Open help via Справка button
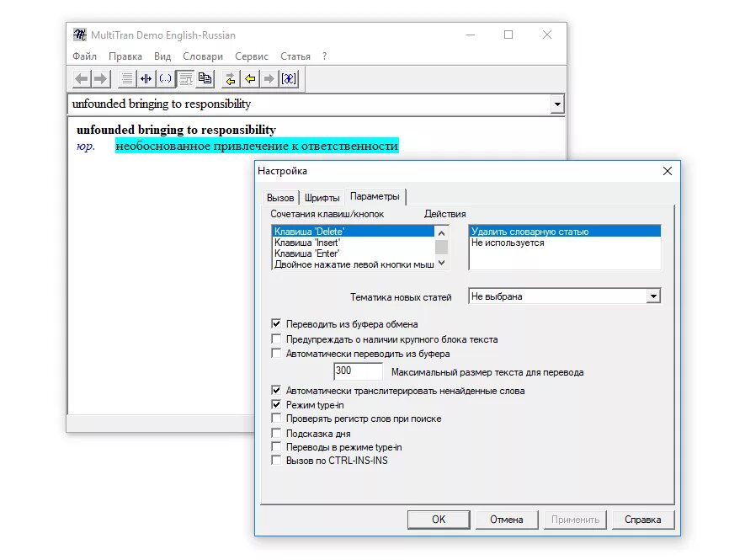Image resolution: width=745 pixels, height=560 pixels. tap(643, 520)
